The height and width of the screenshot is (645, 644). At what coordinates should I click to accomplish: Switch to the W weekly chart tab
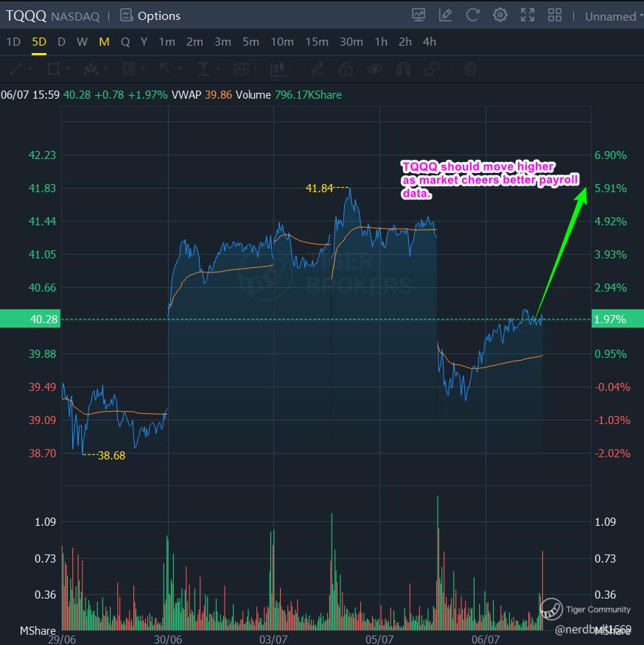[82, 41]
